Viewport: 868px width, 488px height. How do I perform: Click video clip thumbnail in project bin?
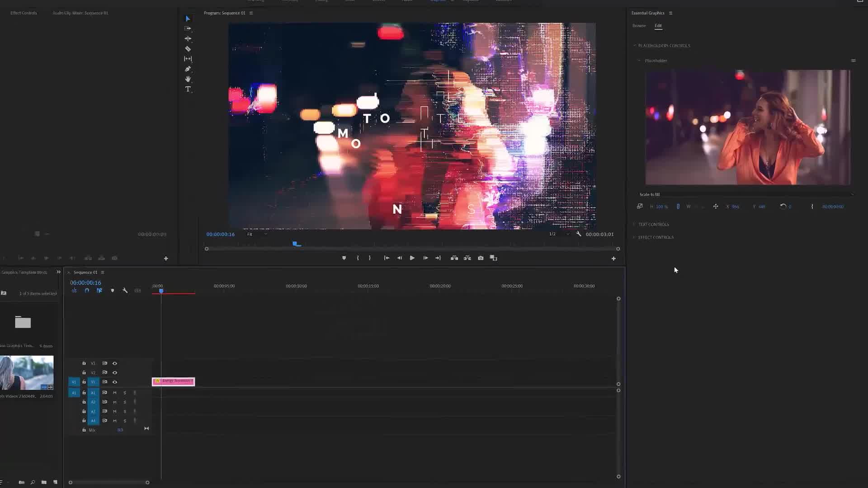point(27,373)
